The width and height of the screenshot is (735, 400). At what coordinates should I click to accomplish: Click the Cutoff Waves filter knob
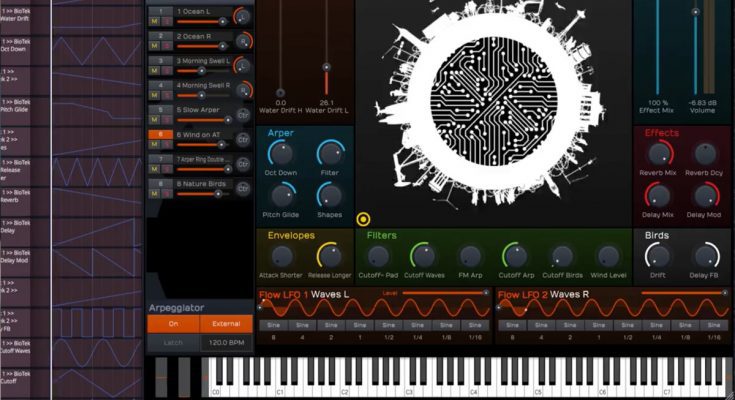422,256
